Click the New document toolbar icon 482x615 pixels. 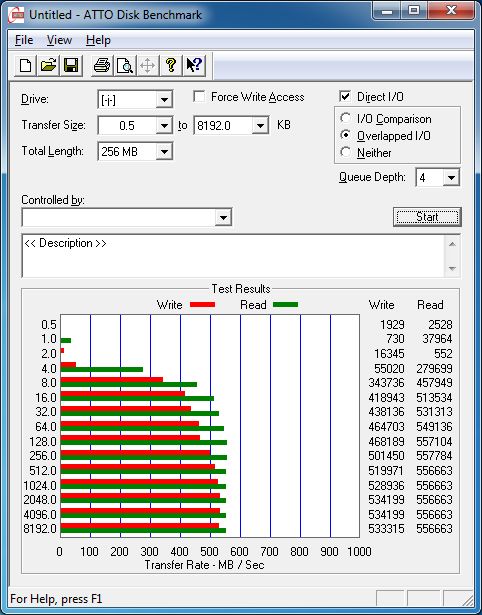click(25, 65)
